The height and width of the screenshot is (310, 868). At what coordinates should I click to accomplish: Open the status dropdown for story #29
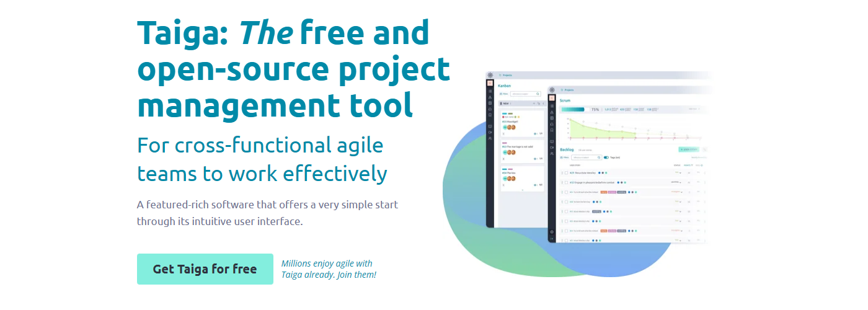pos(677,173)
